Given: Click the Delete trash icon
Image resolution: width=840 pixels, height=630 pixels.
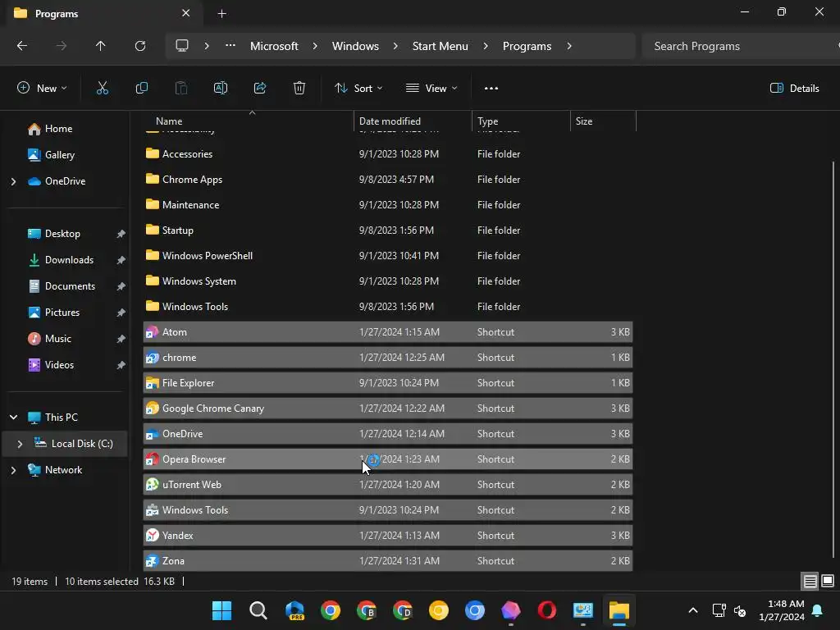Looking at the screenshot, I should click(x=299, y=89).
